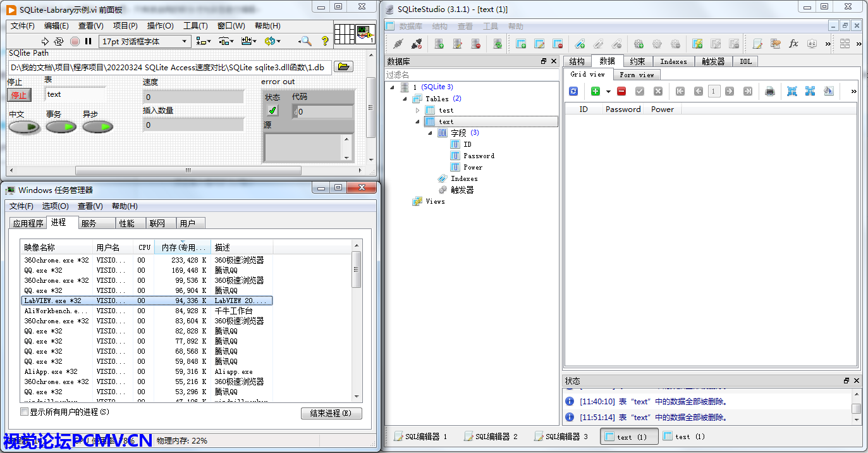Image resolution: width=868 pixels, height=453 pixels.
Task: Open the SQL function editor fx icon
Action: pos(793,44)
